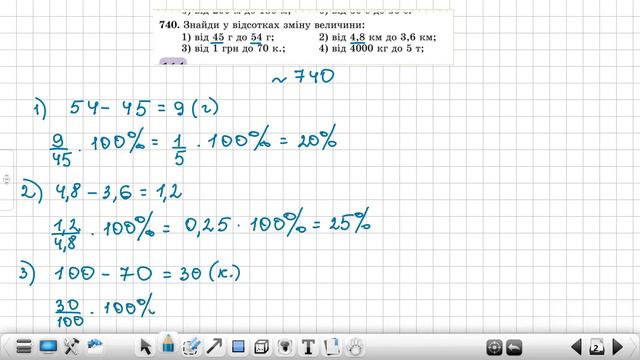Go to the previous page arrow
Image resolution: width=640 pixels, height=360 pixels.
point(576,347)
